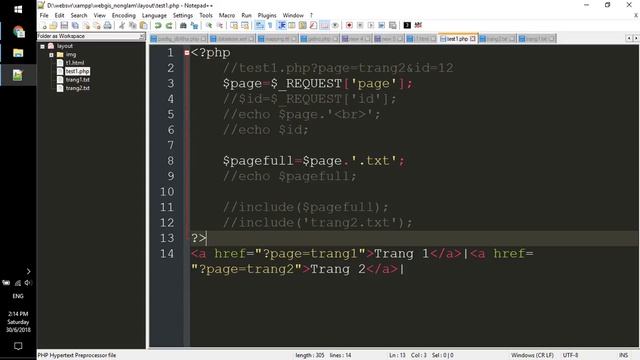This screenshot has height=360, width=640.
Task: Click the Save All toolbar icon
Action: point(75,26)
